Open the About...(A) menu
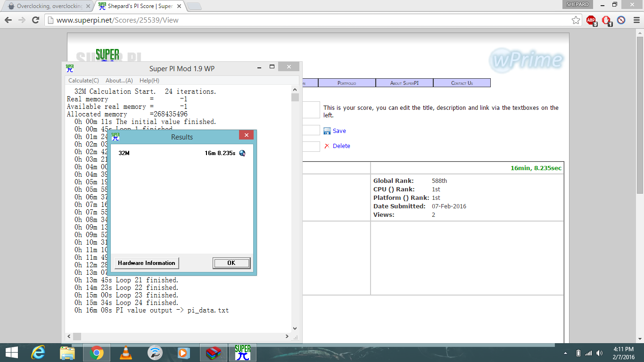This screenshot has height=362, width=644. pos(119,81)
